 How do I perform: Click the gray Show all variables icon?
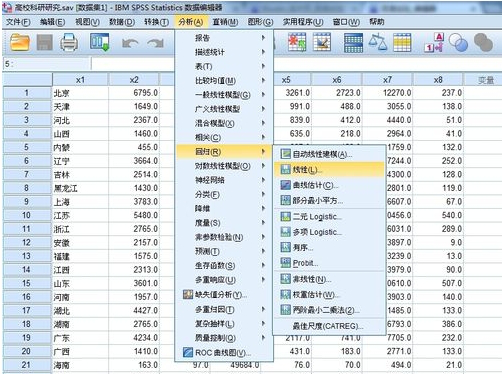click(483, 43)
